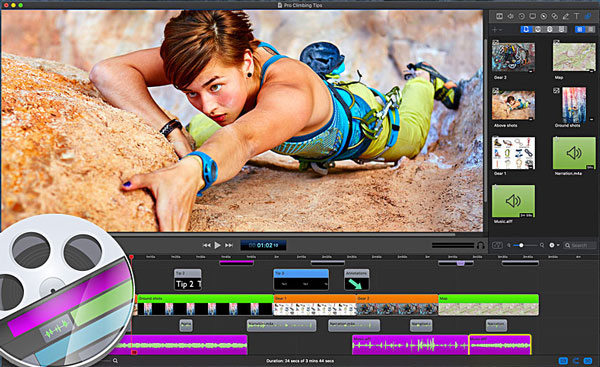
Task: Switch media library to icon grid view
Action: (580, 29)
